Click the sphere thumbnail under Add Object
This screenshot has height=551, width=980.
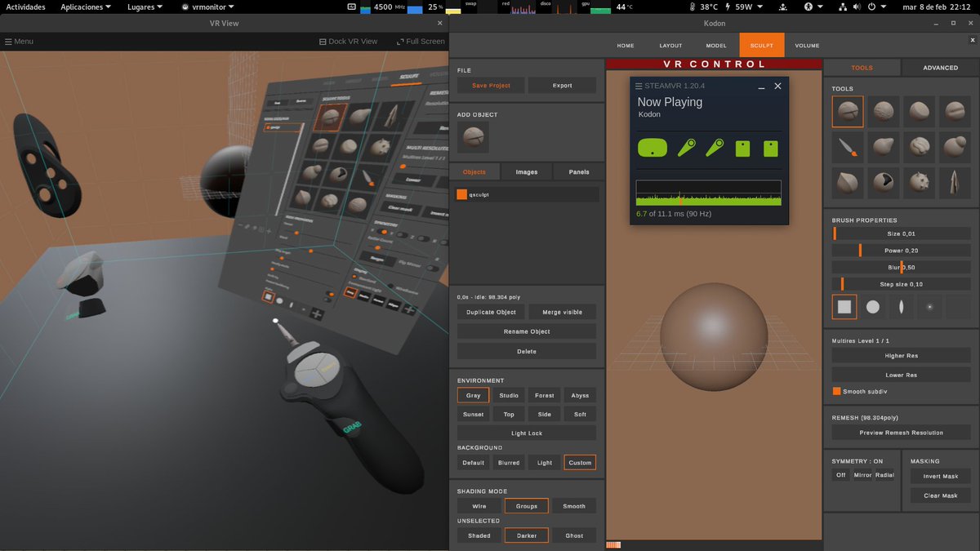pyautogui.click(x=473, y=138)
